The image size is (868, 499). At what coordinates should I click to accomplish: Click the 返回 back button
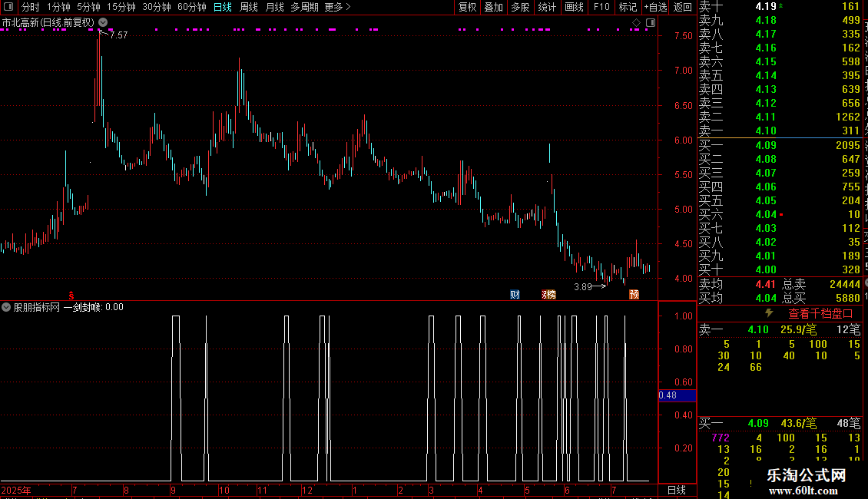click(683, 7)
